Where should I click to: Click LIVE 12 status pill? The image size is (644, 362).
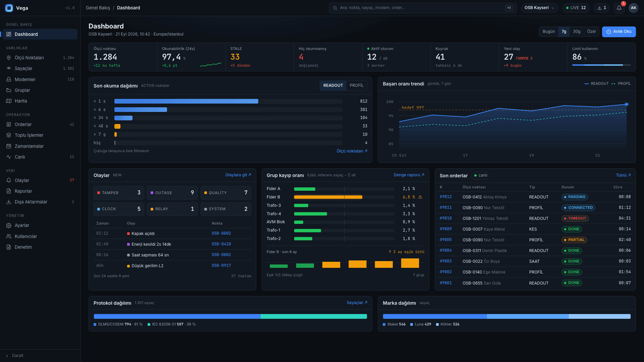pyautogui.click(x=576, y=8)
